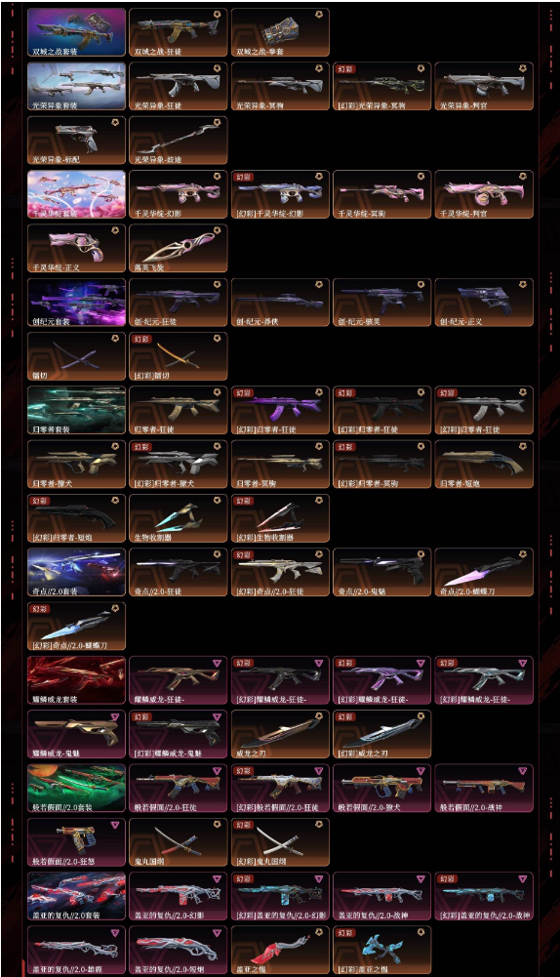Click the 幻彩 tag on 光荣异象-冥驹 variant

point(346,69)
